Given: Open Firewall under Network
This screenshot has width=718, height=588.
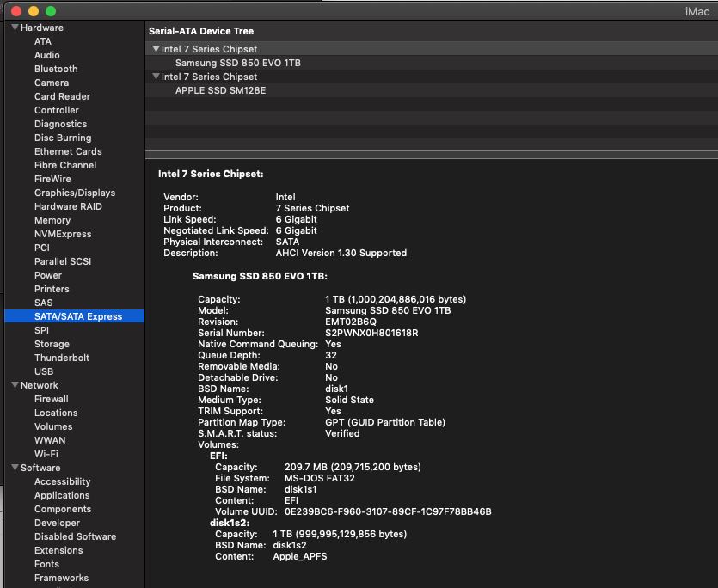Looking at the screenshot, I should (x=52, y=398).
